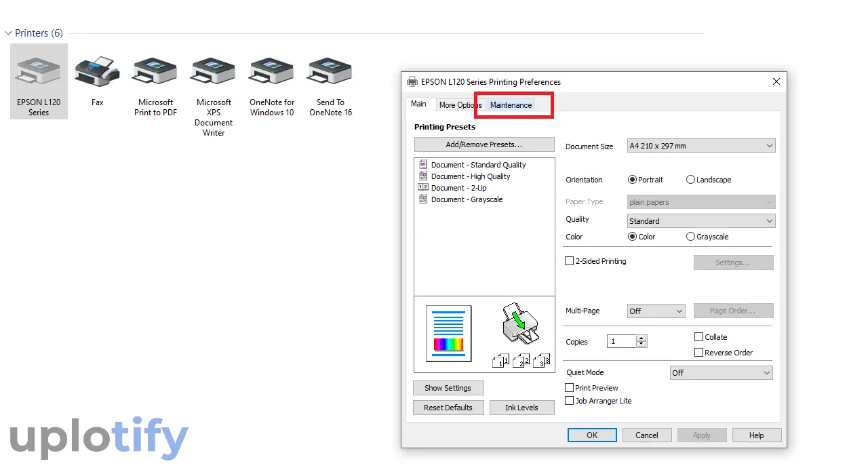The image size is (868, 470).
Task: Close the Printing Preferences dialog
Action: pyautogui.click(x=776, y=82)
